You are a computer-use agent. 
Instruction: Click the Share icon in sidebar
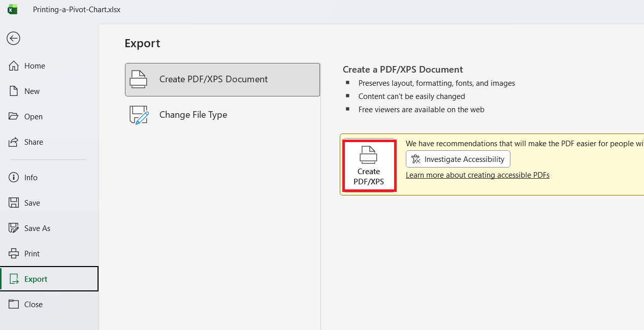[14, 142]
